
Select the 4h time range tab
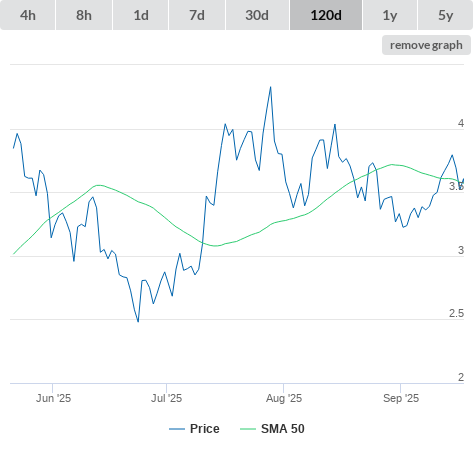28,15
